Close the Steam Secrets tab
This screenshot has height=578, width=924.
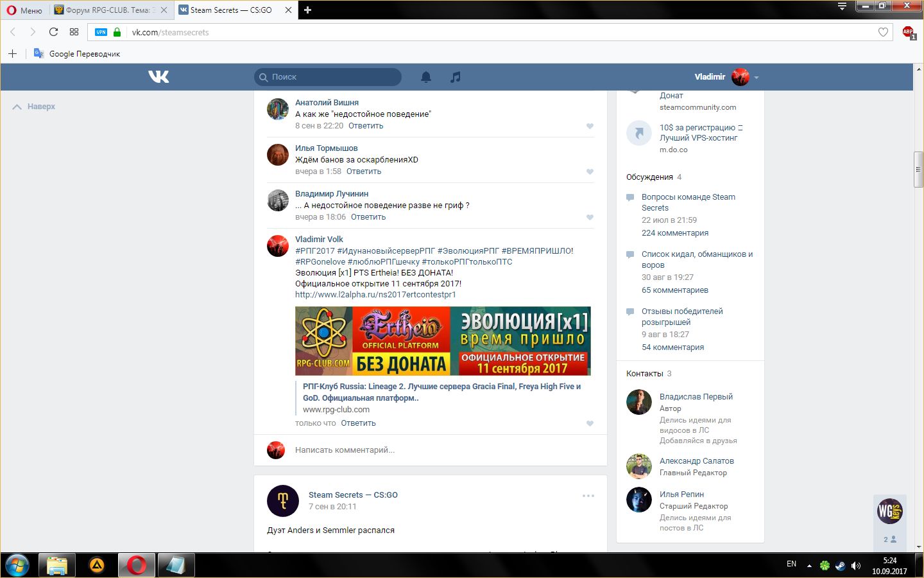point(288,10)
